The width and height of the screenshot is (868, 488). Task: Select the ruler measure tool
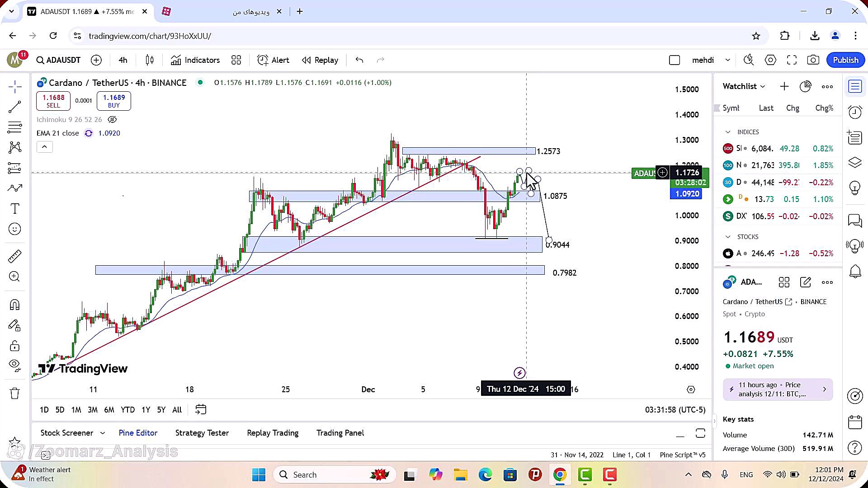tap(14, 256)
